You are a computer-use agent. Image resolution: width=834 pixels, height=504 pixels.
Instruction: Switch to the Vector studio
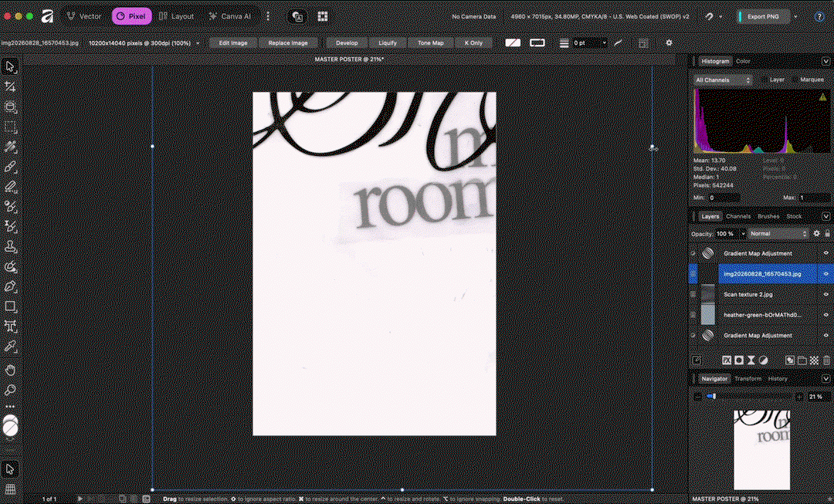(x=84, y=16)
